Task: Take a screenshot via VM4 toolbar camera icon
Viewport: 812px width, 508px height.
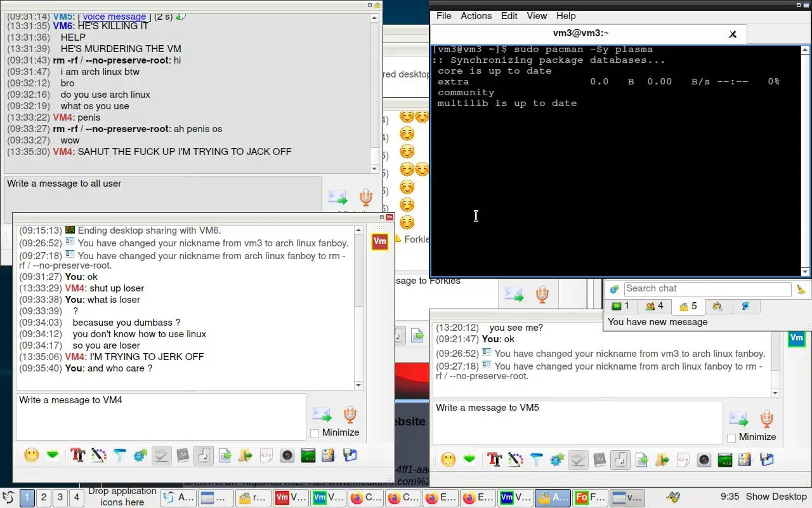Action: pyautogui.click(x=287, y=455)
